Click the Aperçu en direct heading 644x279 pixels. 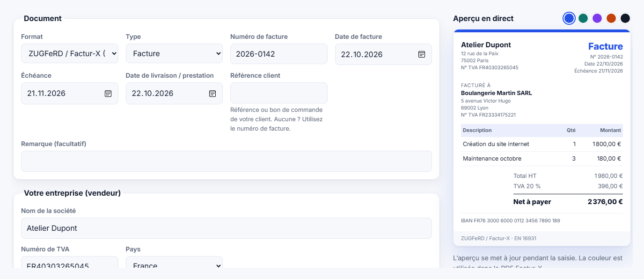tap(483, 19)
